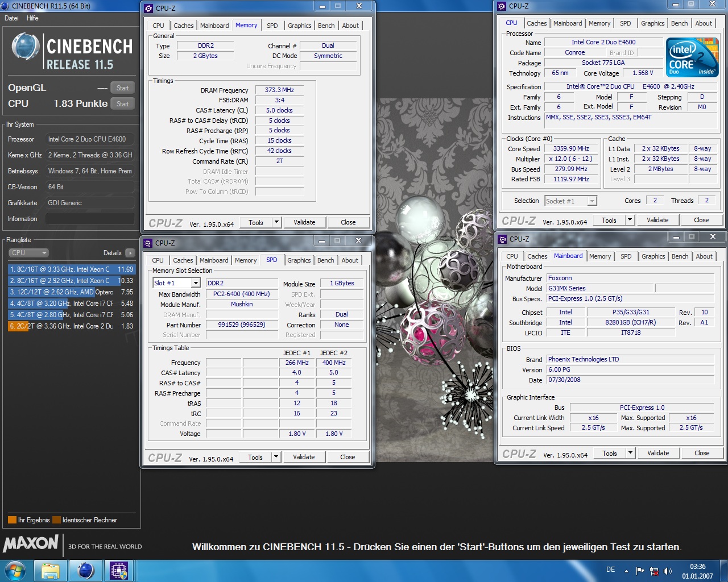The height and width of the screenshot is (582, 728).
Task: Click Validate in Mainboard CPU-Z window
Action: click(658, 453)
